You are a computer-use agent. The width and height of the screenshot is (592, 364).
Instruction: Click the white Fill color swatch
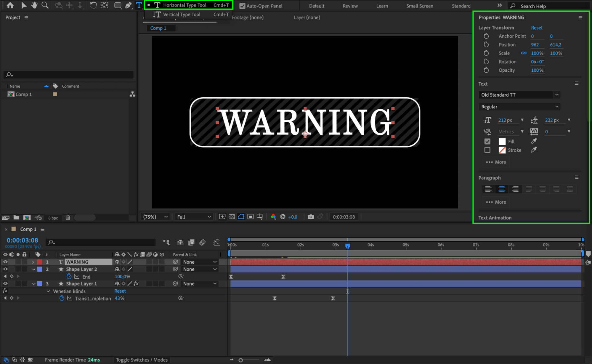coord(502,142)
